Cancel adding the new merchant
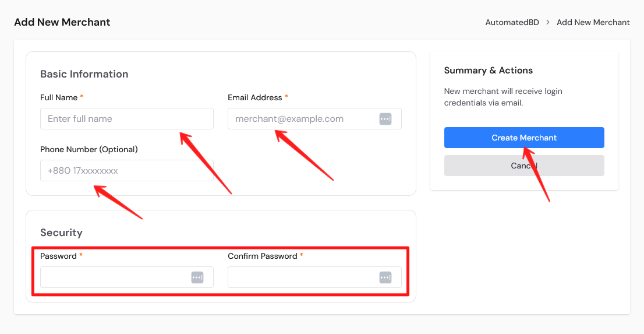 point(523,166)
